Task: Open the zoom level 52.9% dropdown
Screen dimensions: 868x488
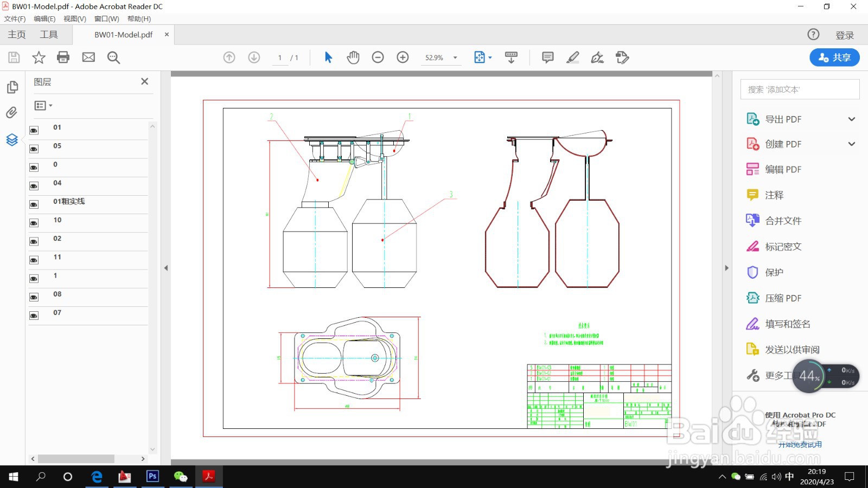Action: coord(455,57)
